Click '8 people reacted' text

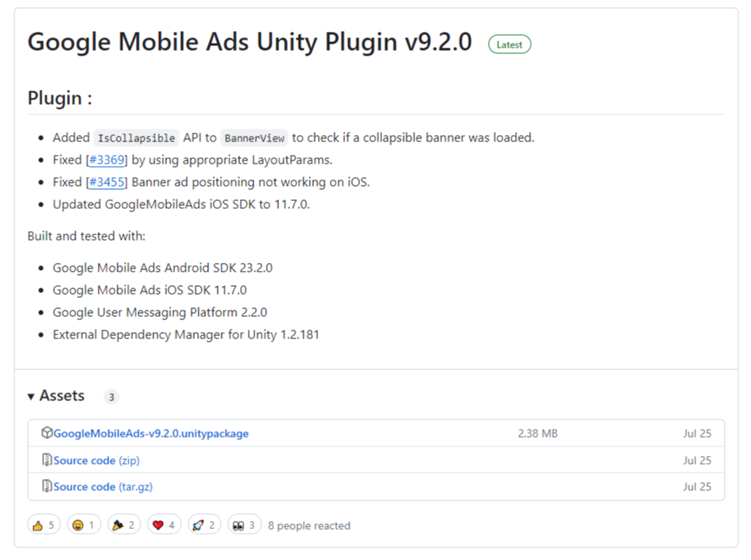point(309,526)
